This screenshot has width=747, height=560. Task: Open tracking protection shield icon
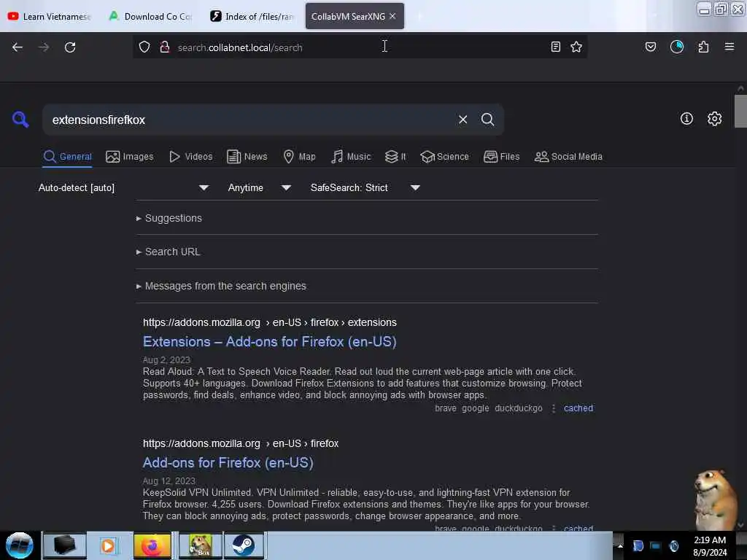(x=144, y=47)
